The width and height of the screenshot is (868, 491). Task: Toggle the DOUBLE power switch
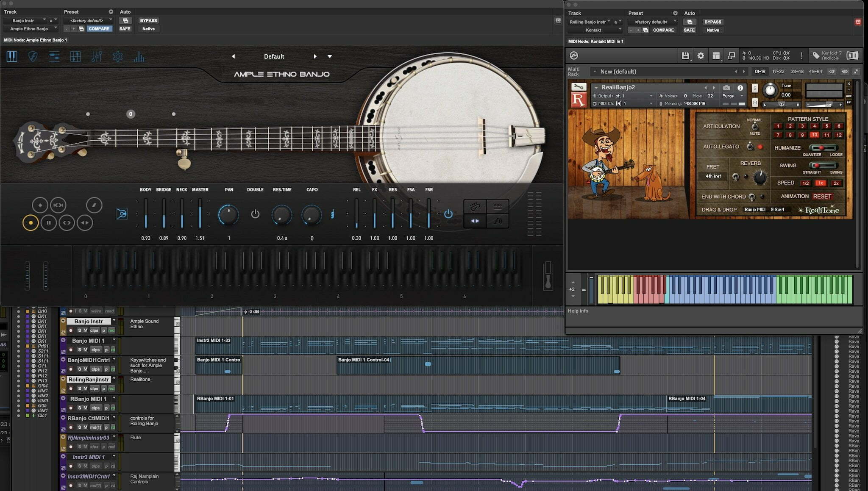point(255,214)
